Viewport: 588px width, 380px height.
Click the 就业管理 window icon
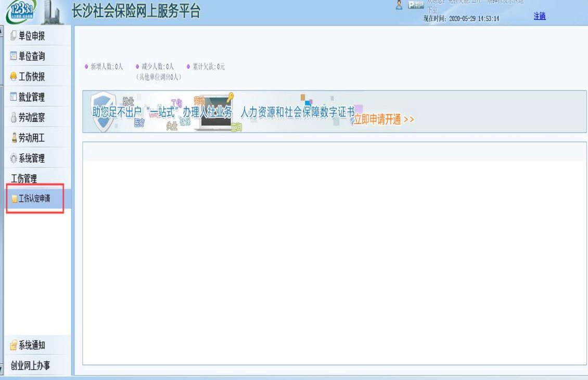13,97
